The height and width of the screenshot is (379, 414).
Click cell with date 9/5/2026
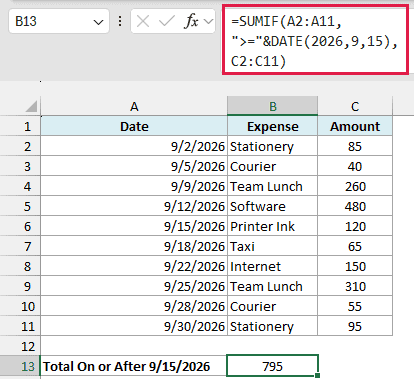click(134, 166)
